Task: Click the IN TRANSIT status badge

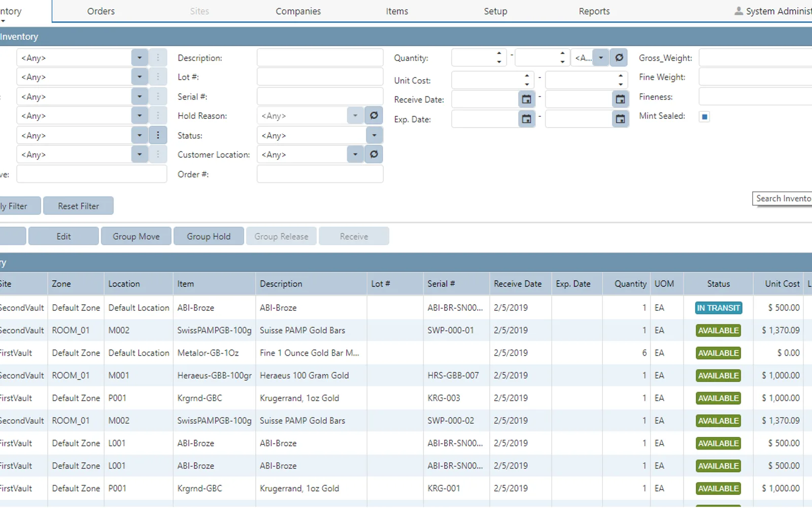Action: coord(719,308)
